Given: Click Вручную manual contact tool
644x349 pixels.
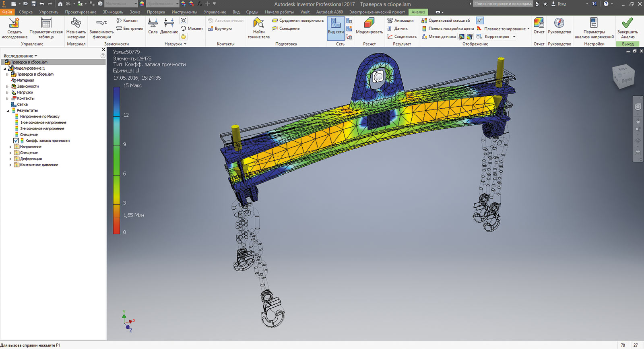Looking at the screenshot, I should 220,29.
